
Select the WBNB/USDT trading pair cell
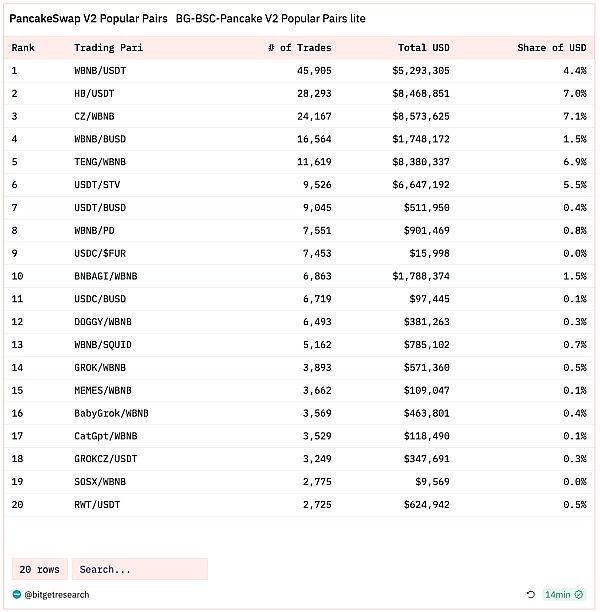pyautogui.click(x=100, y=71)
